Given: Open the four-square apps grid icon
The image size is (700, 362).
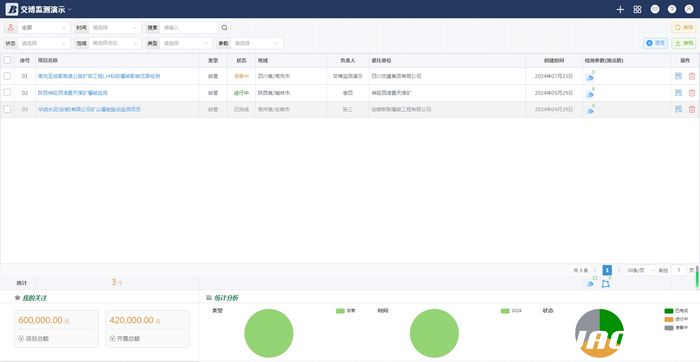Looking at the screenshot, I should pyautogui.click(x=637, y=9).
